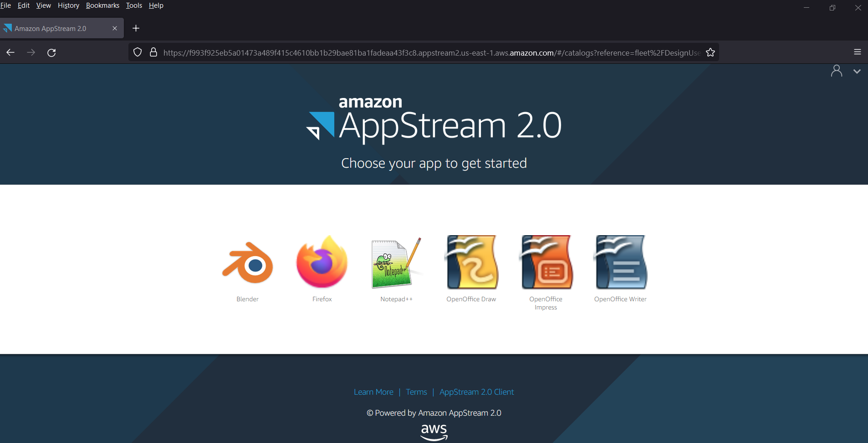Screen dimensions: 868x443
Task: Bookmark the page with the star icon
Action: pyautogui.click(x=710, y=52)
